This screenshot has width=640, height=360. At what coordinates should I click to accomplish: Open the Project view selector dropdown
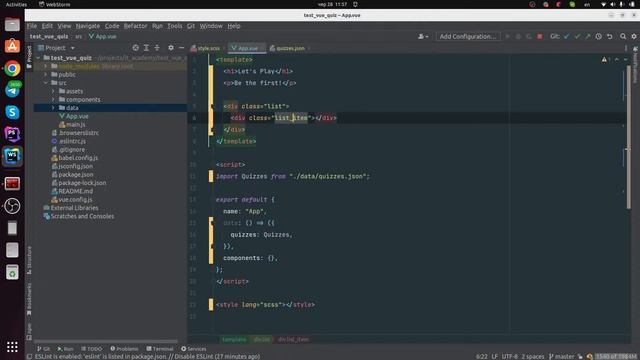pyautogui.click(x=56, y=48)
